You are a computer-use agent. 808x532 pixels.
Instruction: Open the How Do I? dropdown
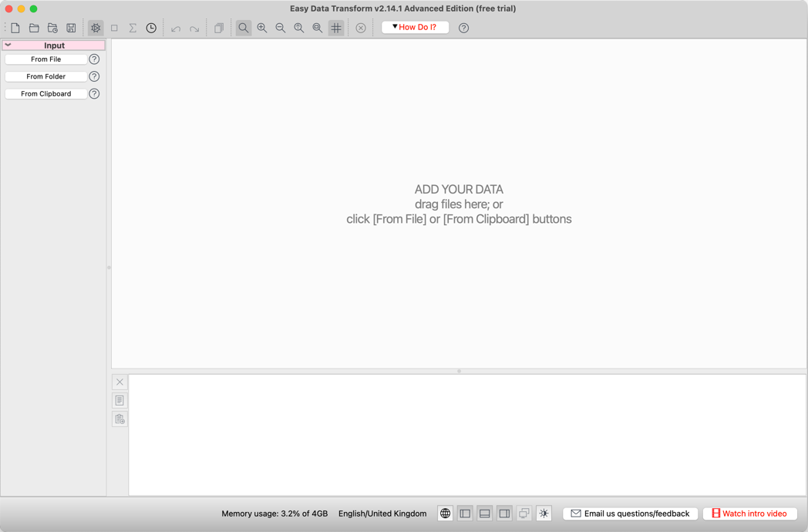[x=415, y=27]
